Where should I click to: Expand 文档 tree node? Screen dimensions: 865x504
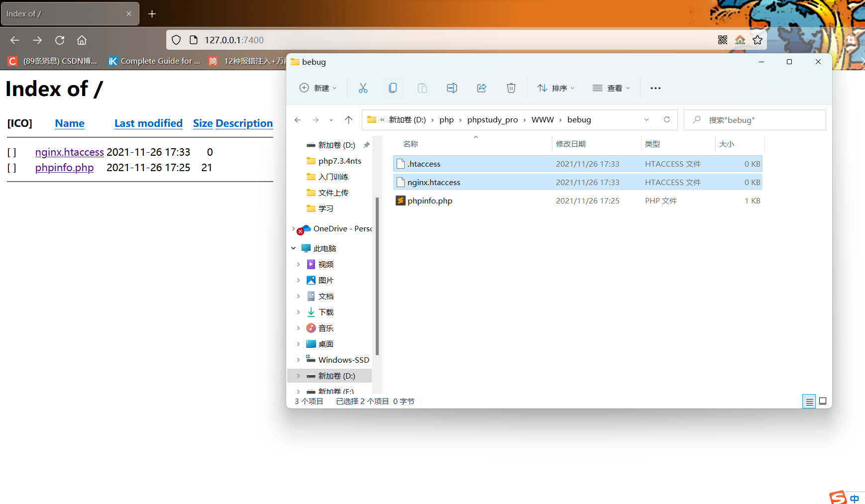298,296
